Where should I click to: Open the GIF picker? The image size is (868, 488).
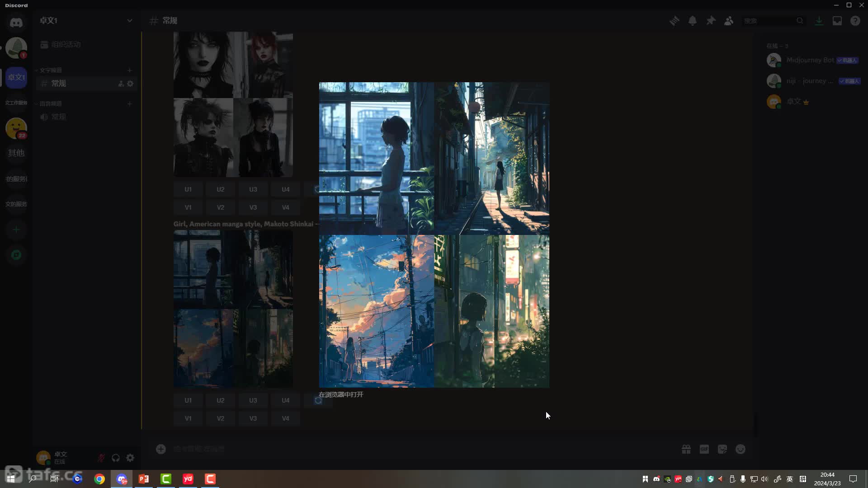click(x=704, y=449)
